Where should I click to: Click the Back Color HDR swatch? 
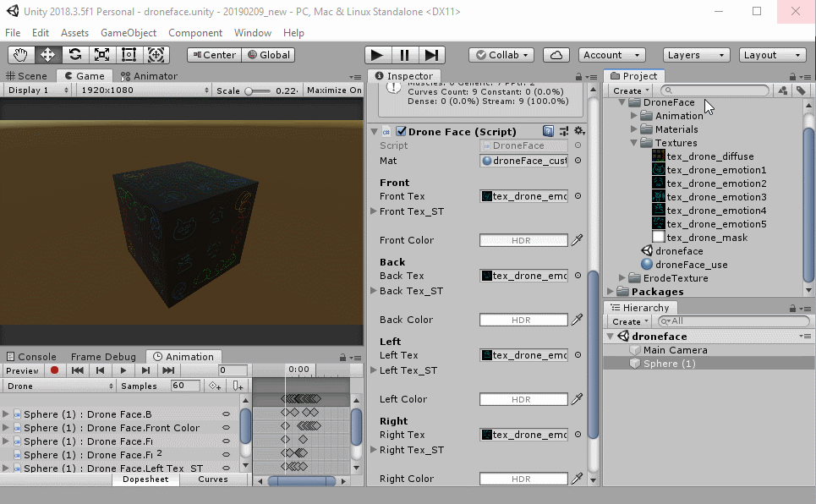point(521,320)
